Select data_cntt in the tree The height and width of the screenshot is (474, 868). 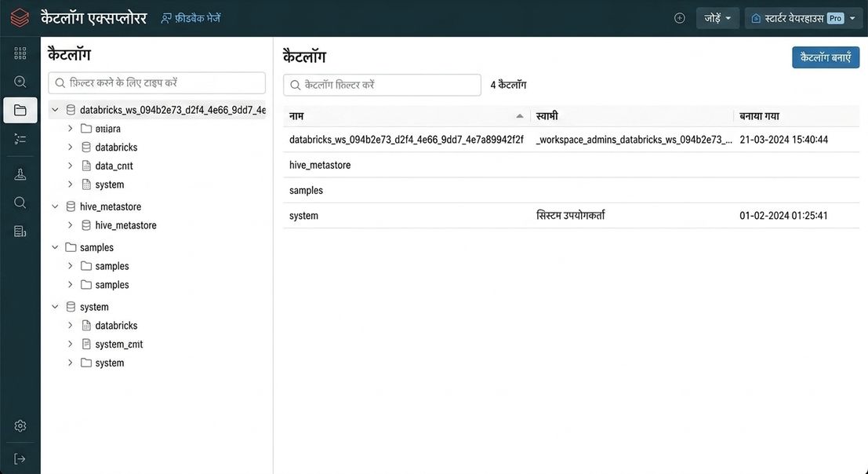point(114,166)
